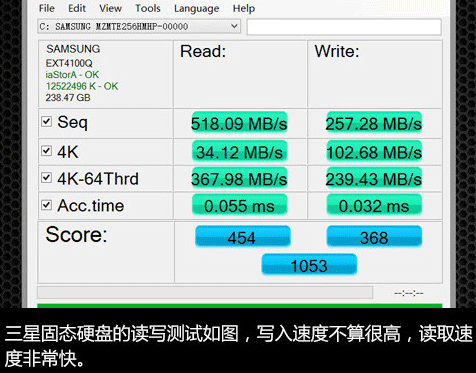The height and width of the screenshot is (373, 476).
Task: Click the total score 1053
Action: (309, 265)
